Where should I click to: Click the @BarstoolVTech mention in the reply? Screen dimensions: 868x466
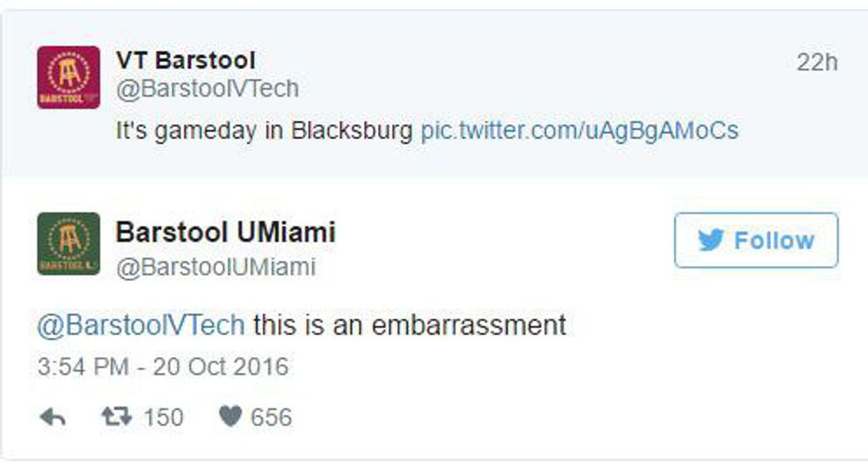click(x=141, y=325)
